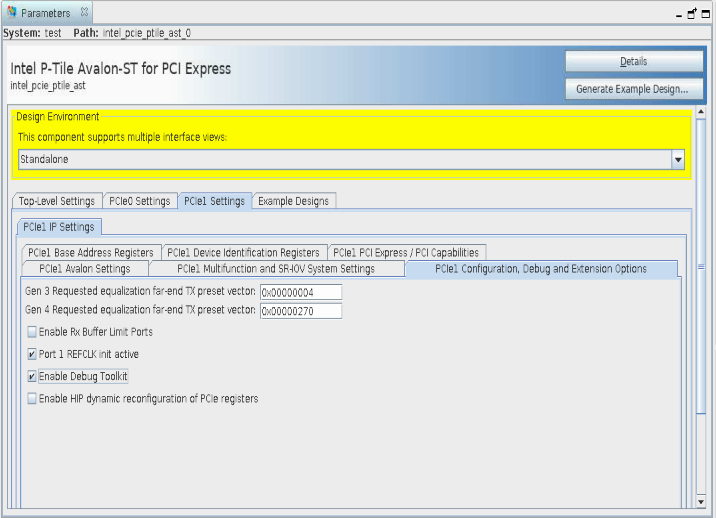Viewport: 716px width, 518px height.
Task: Click Gen 3 TX preset vector field
Action: click(301, 292)
